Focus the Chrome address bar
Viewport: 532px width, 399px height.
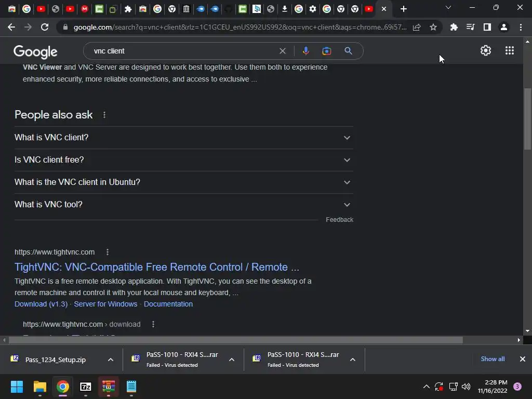[240, 27]
